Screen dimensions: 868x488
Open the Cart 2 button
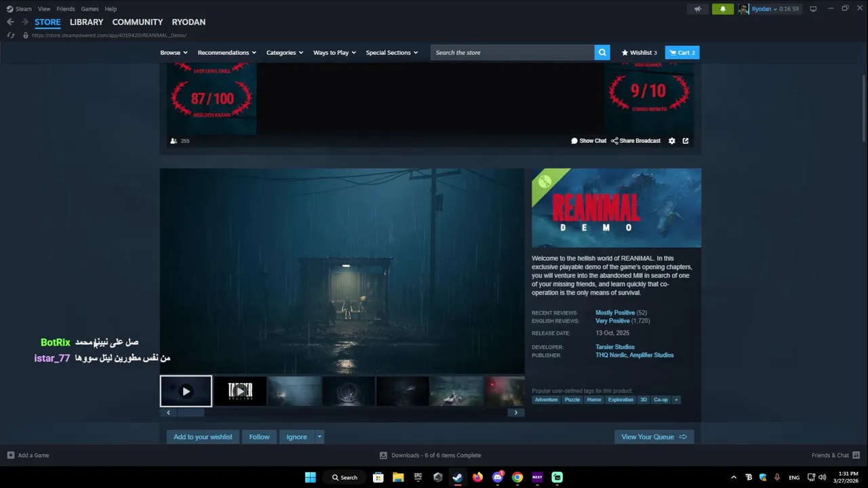[682, 52]
